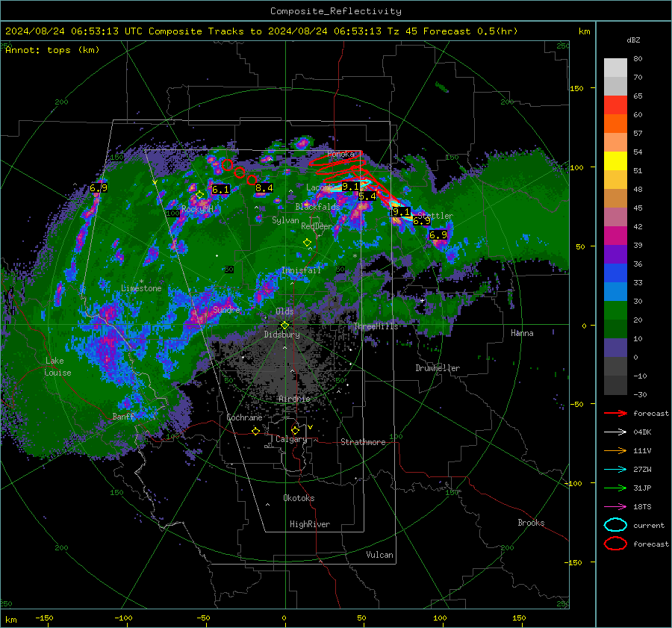
Task: Click the Innisfail town label
Action: coord(301,270)
